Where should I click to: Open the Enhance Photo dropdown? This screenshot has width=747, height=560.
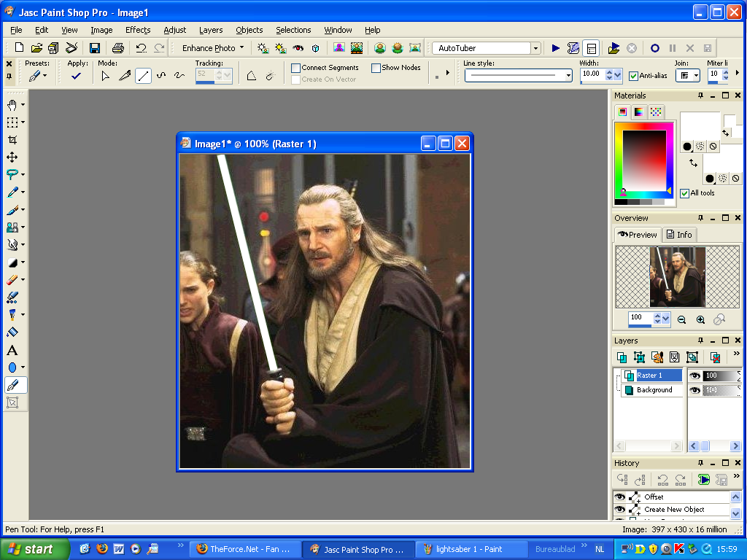pos(212,47)
